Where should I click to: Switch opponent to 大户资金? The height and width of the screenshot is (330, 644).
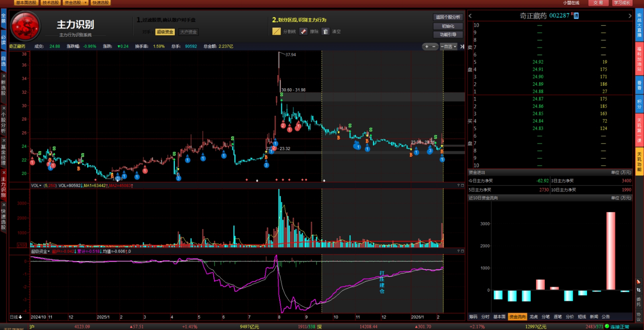pos(188,32)
